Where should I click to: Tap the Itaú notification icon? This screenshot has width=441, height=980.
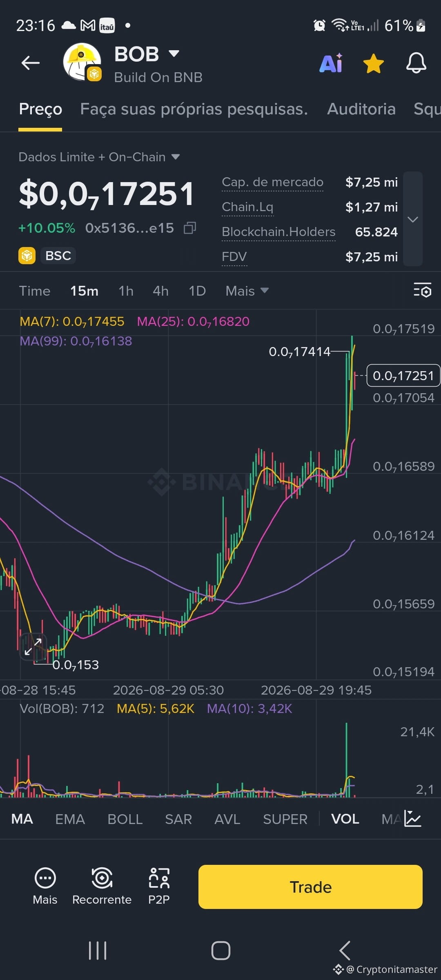tap(107, 25)
